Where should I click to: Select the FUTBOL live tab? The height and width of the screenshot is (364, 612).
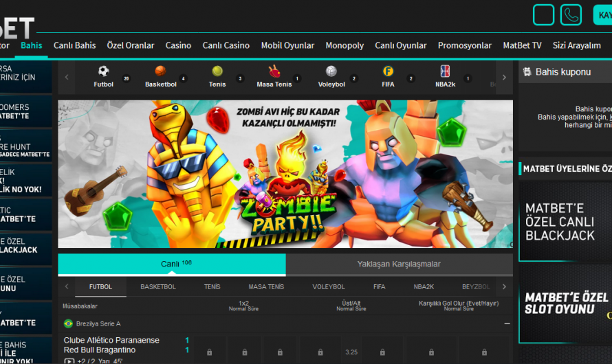(x=100, y=287)
